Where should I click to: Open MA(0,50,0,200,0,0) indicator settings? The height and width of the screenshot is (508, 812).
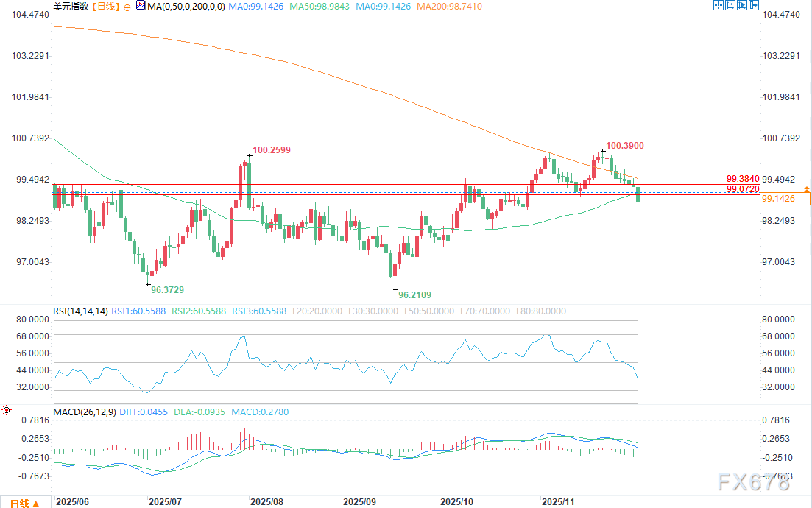point(182,7)
